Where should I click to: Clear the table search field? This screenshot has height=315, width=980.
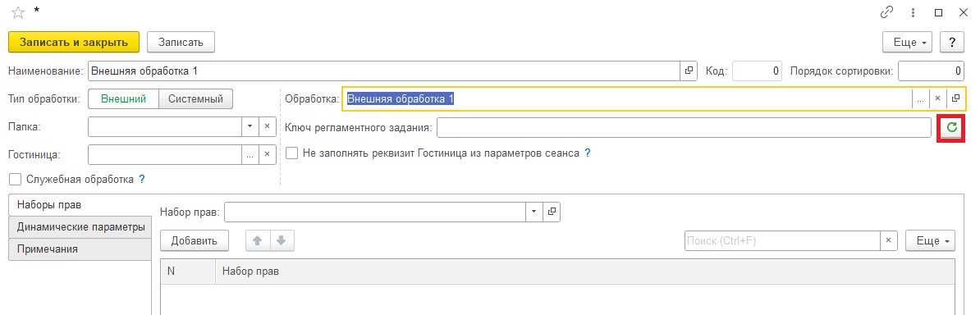pyautogui.click(x=889, y=240)
